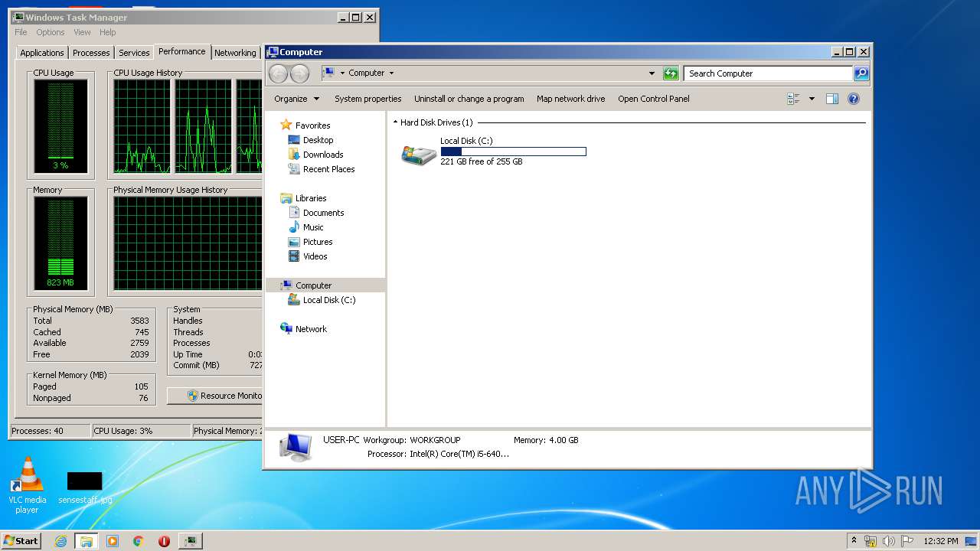Click the CPU Usage meter
Viewport: 980px width, 551px height.
point(60,126)
